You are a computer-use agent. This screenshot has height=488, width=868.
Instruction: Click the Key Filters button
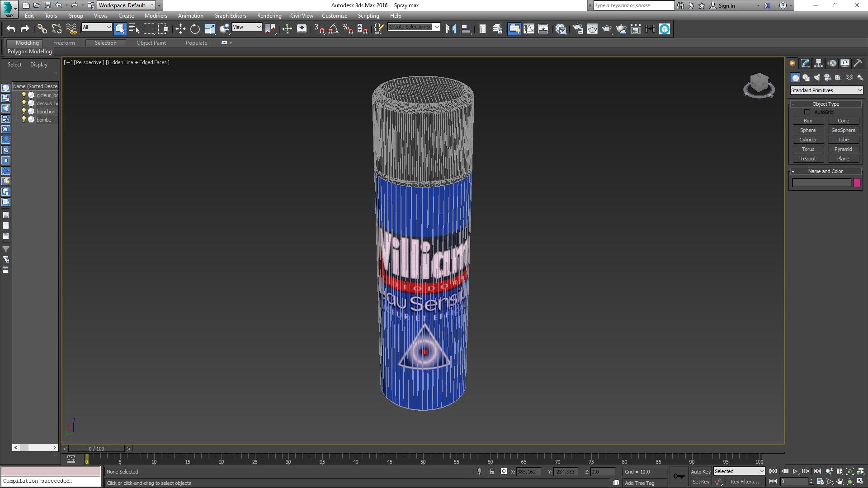[x=745, y=482]
